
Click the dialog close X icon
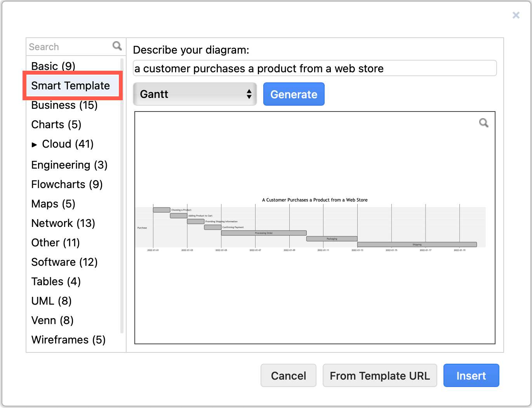pyautogui.click(x=516, y=15)
